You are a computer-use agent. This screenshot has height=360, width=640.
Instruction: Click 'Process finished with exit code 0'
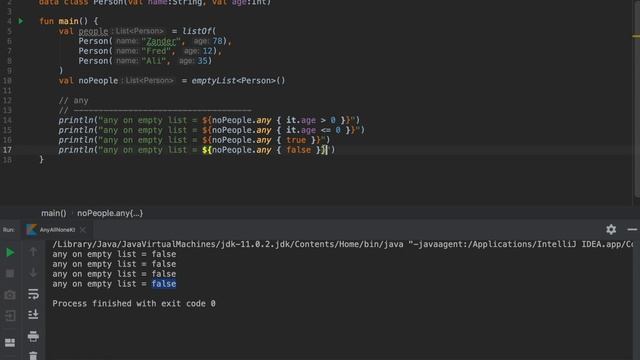click(134, 304)
